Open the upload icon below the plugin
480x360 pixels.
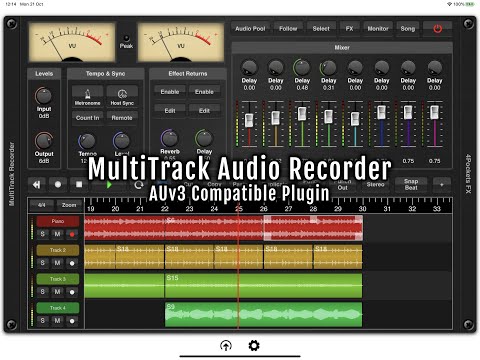point(226,346)
